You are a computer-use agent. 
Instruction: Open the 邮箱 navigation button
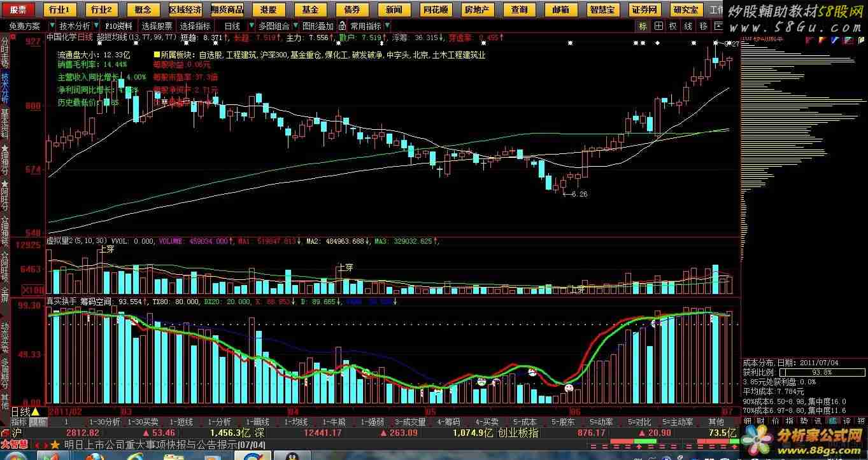tap(560, 10)
